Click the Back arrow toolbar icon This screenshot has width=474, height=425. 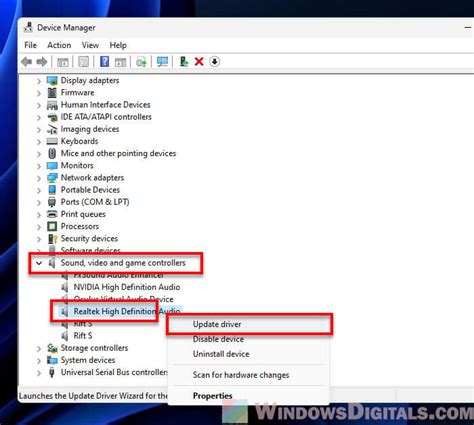pos(27,62)
